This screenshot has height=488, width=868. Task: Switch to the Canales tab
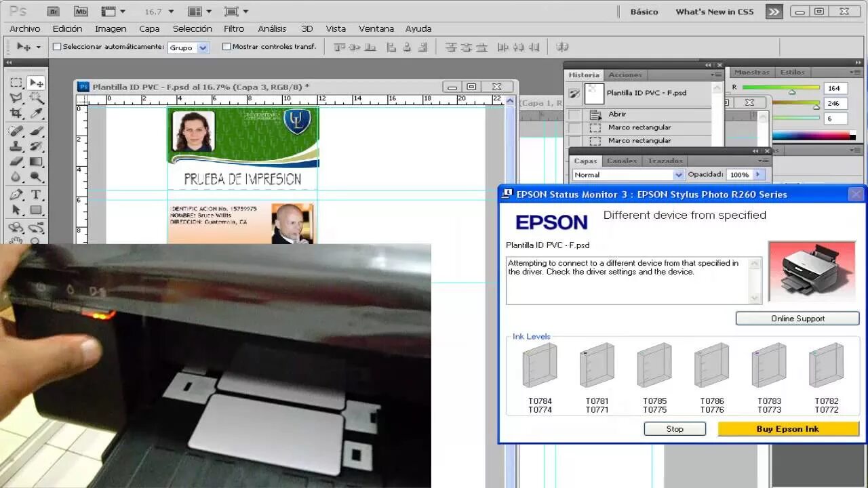pos(621,161)
